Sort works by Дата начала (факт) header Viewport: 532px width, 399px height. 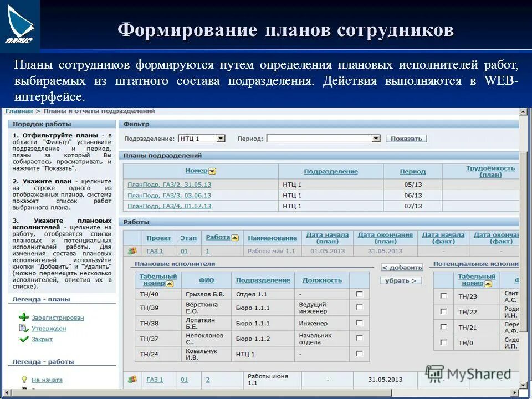(443, 238)
